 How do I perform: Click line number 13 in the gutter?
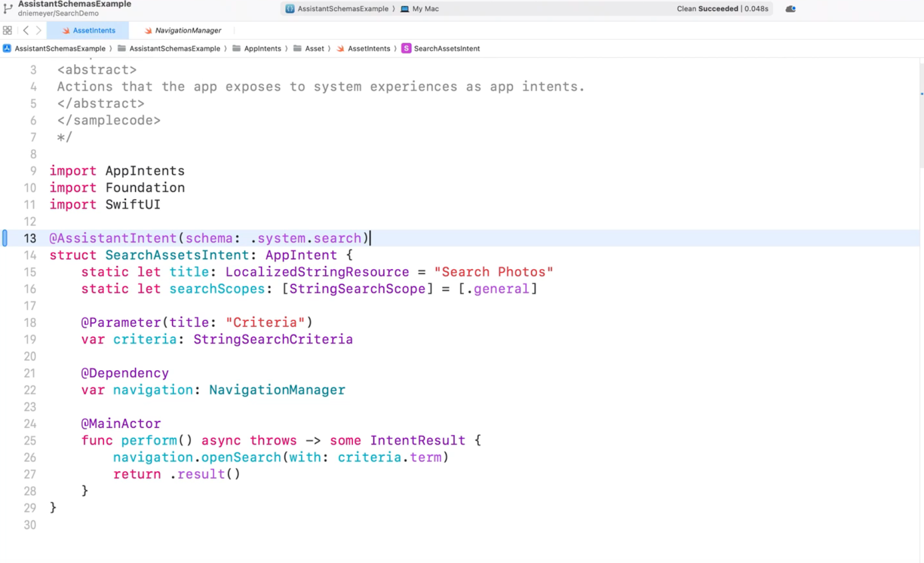coord(30,238)
